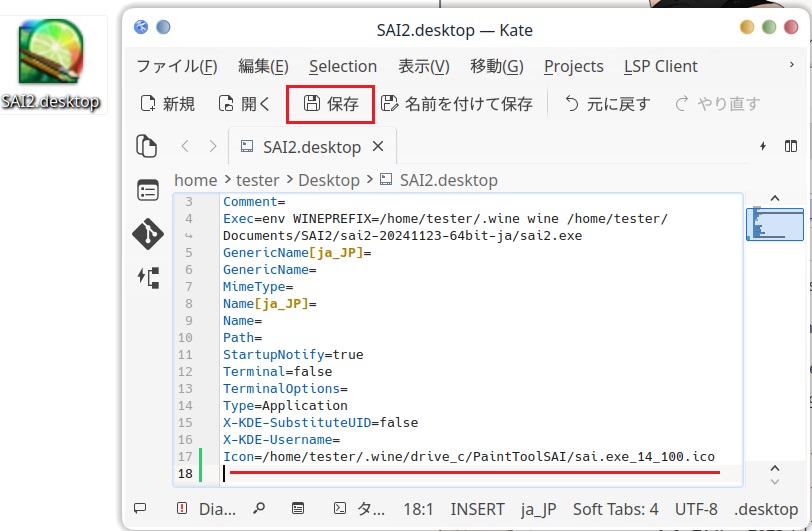This screenshot has width=812, height=531.
Task: Open the ファイル(F) menu
Action: [x=176, y=66]
